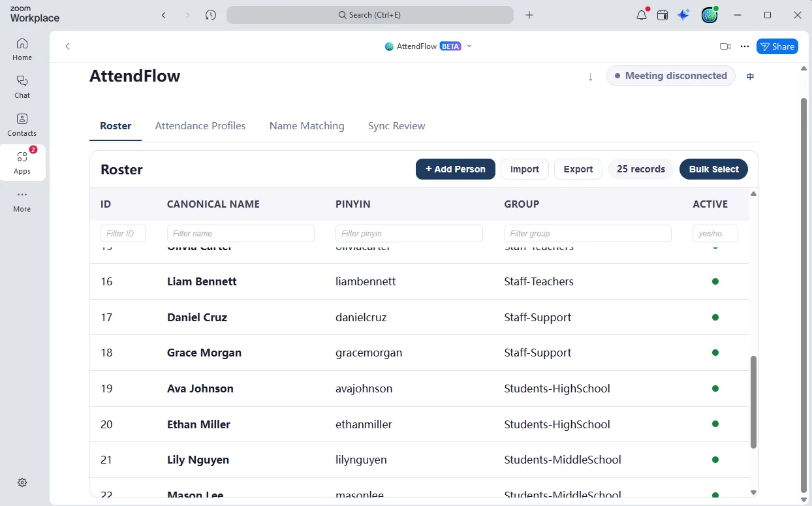The width and height of the screenshot is (812, 506).
Task: Click the yes/no active filter field
Action: pos(715,234)
